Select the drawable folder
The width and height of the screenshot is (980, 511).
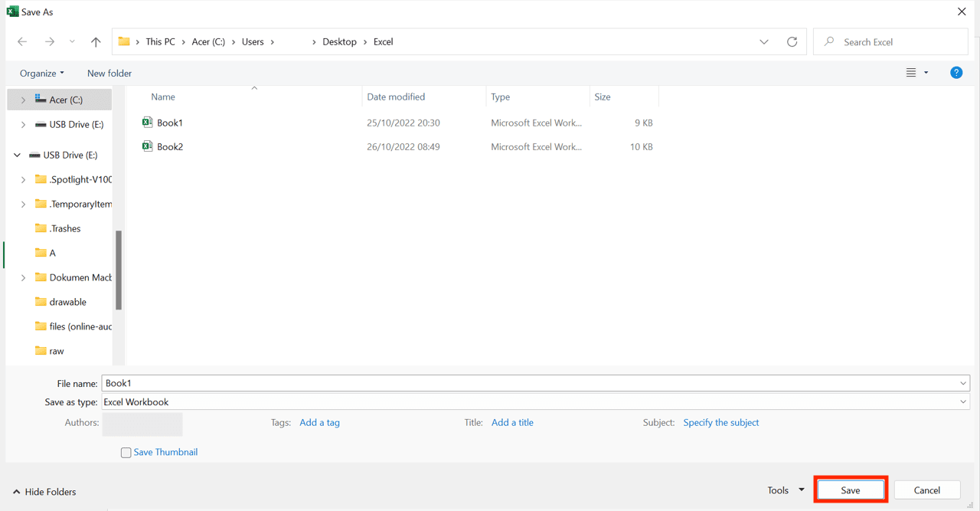coord(67,302)
